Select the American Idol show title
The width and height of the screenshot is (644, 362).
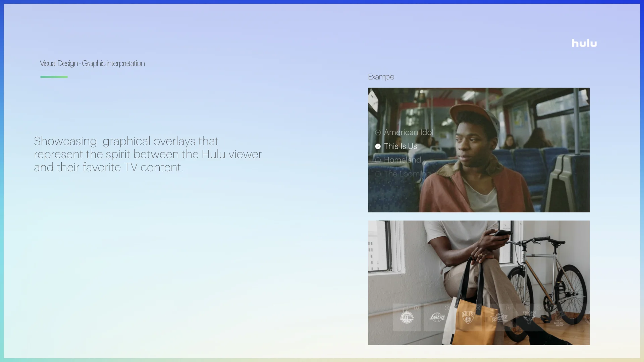pos(409,132)
